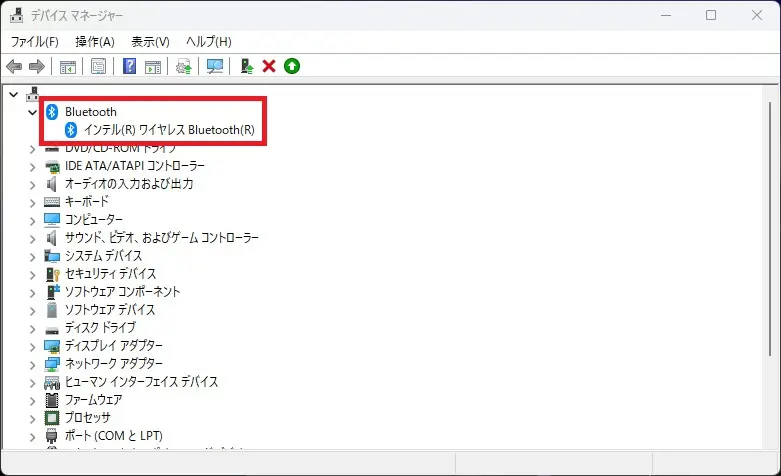Screen dimensions: 781x476
Task: Click the ファームウェア chip icon
Action: [x=52, y=400]
